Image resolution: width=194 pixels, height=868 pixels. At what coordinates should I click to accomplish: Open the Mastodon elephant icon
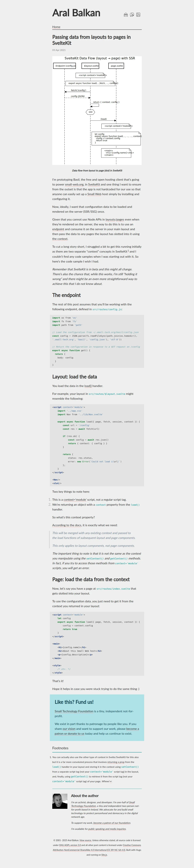[x=132, y=14]
